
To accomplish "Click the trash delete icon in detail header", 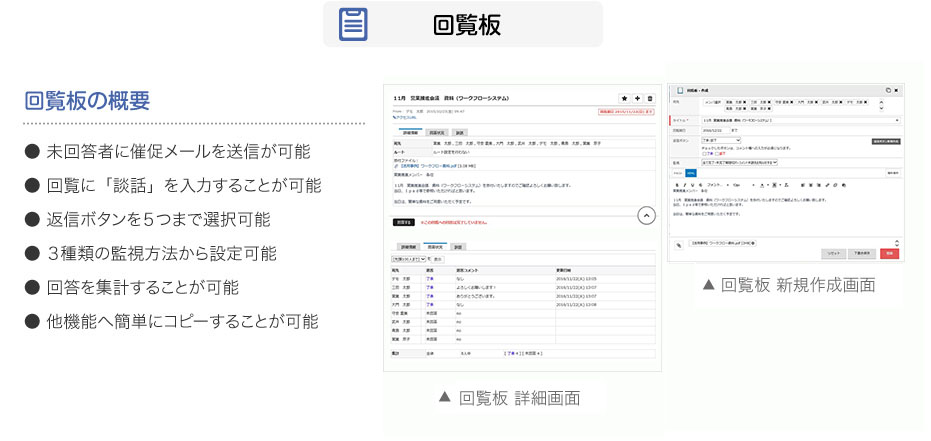I will click(650, 99).
